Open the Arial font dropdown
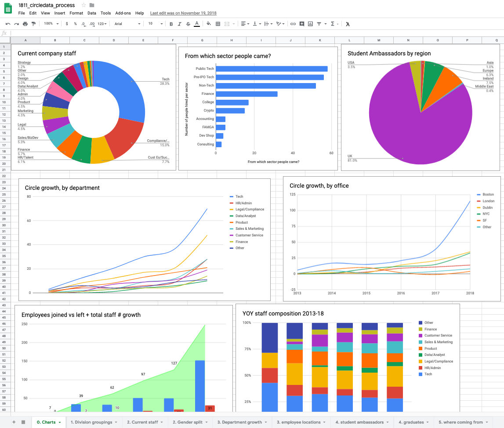The height and width of the screenshot is (428, 504). (127, 24)
